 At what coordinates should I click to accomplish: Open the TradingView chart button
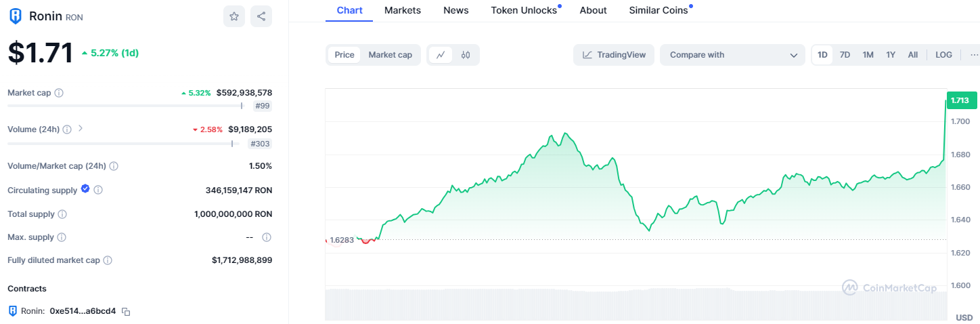click(x=614, y=55)
